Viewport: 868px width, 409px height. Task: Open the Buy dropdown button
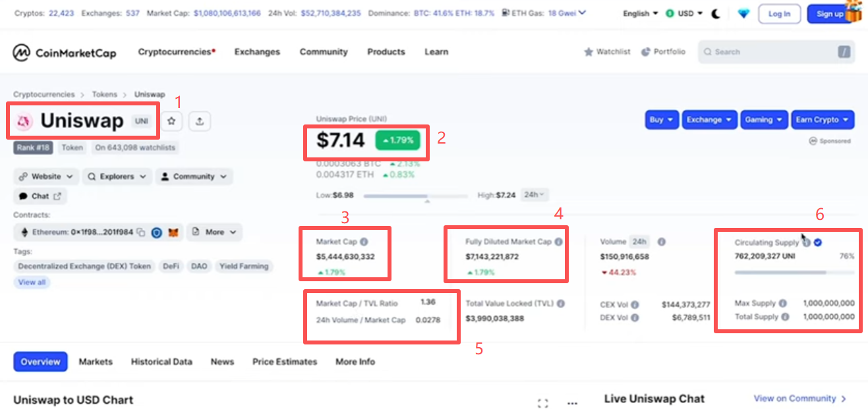(x=661, y=120)
